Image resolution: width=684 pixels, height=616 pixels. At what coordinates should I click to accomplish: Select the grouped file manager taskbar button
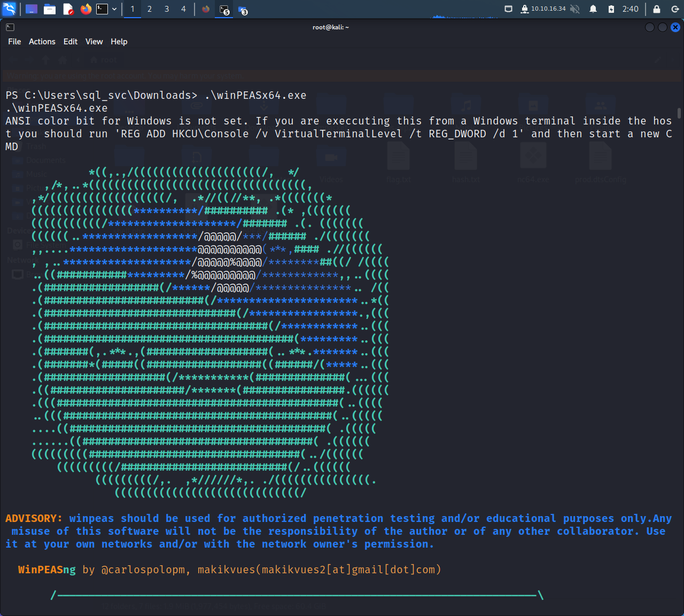243,9
